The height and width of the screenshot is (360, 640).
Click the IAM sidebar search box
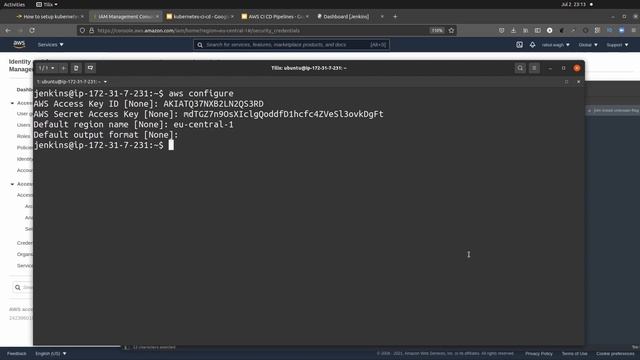click(23, 287)
